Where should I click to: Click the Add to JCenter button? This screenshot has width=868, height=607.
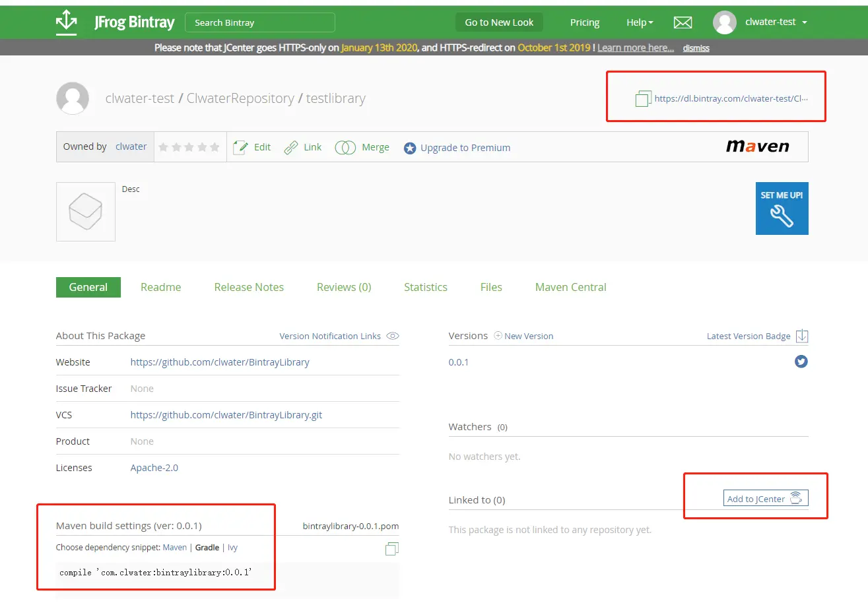coord(766,499)
